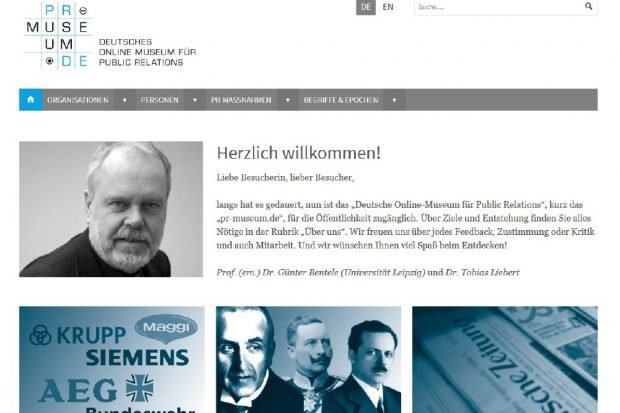Viewport: 620px width, 413px height.
Task: Expand the PR Massnahmen dropdown arrow
Action: tap(288, 100)
